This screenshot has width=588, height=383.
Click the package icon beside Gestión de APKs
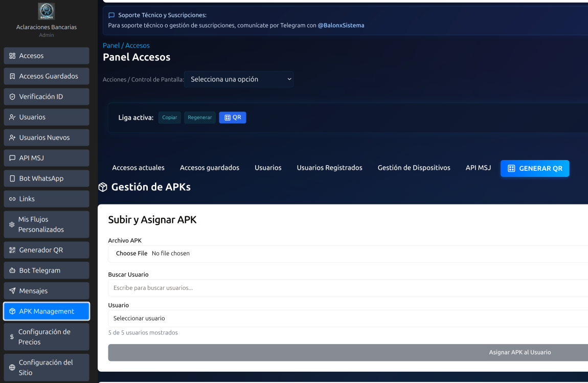click(103, 187)
